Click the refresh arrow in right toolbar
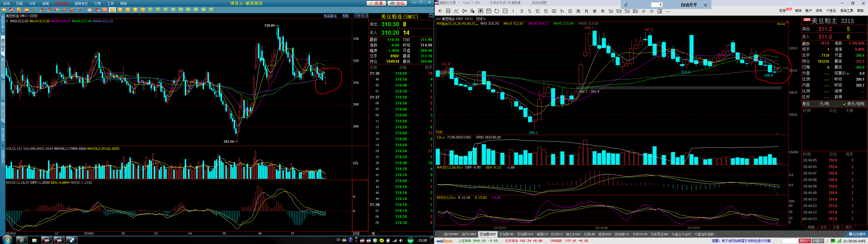This screenshot has width=868, height=244. coord(497,11)
